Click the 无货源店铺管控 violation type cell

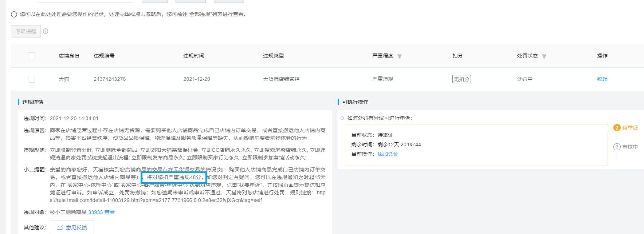[281, 79]
